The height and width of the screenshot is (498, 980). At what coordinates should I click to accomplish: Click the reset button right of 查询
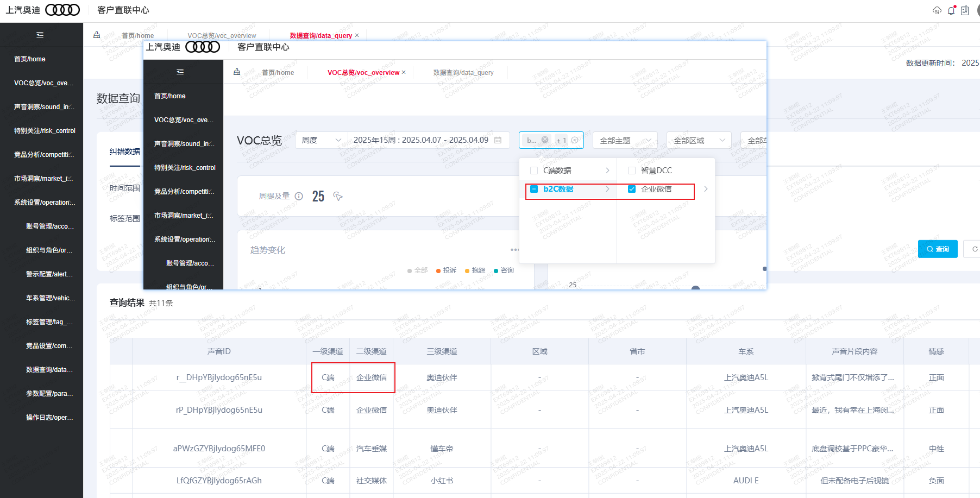point(972,249)
